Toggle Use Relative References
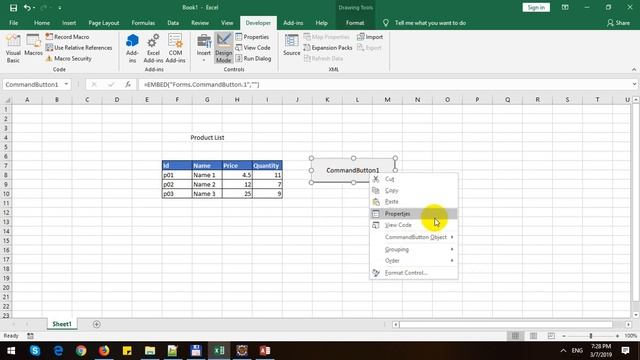640x360 pixels. pyautogui.click(x=78, y=48)
